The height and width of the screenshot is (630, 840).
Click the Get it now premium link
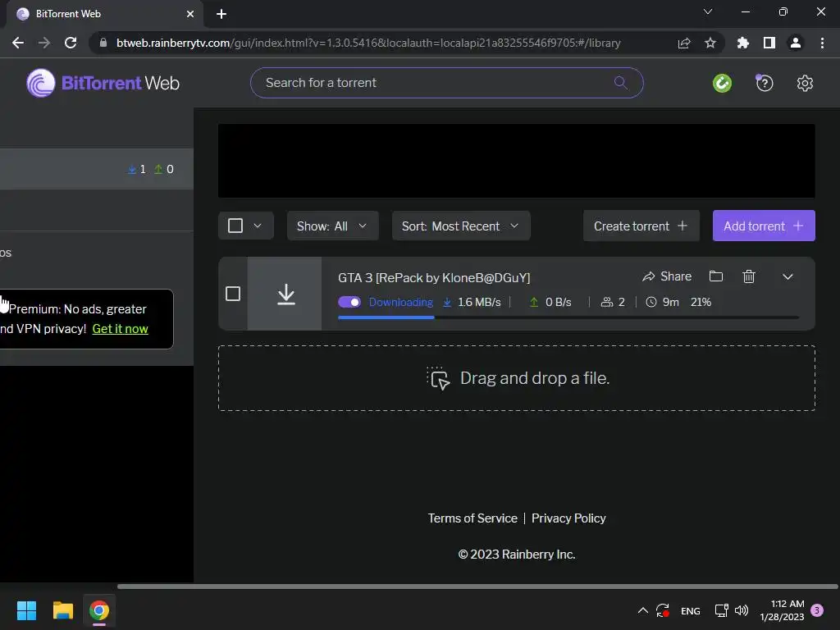120,329
